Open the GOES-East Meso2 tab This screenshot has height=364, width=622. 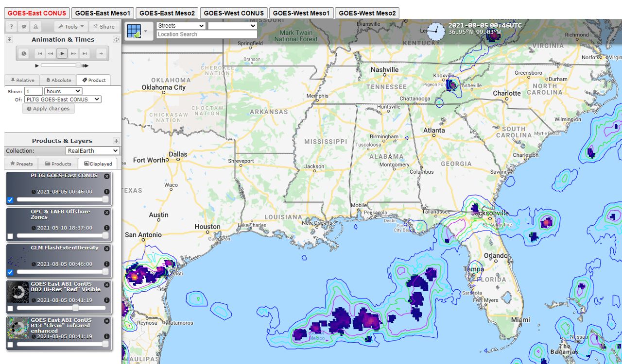coord(167,13)
